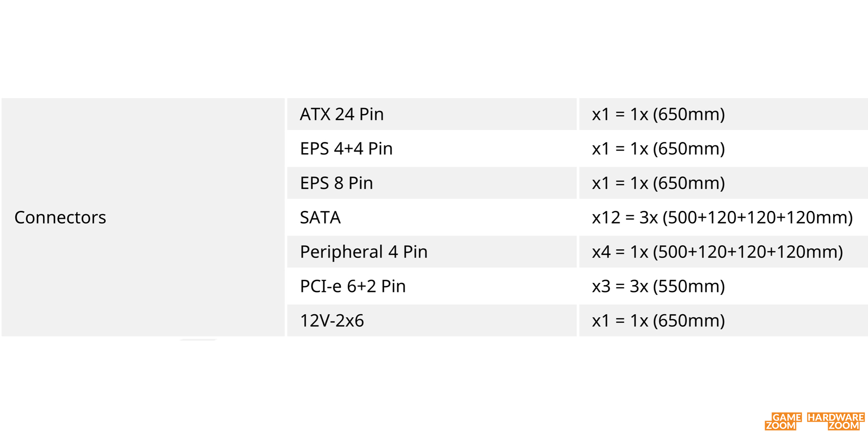Click the Peripheral 4 Pin cell
868x434 pixels.
pos(432,252)
